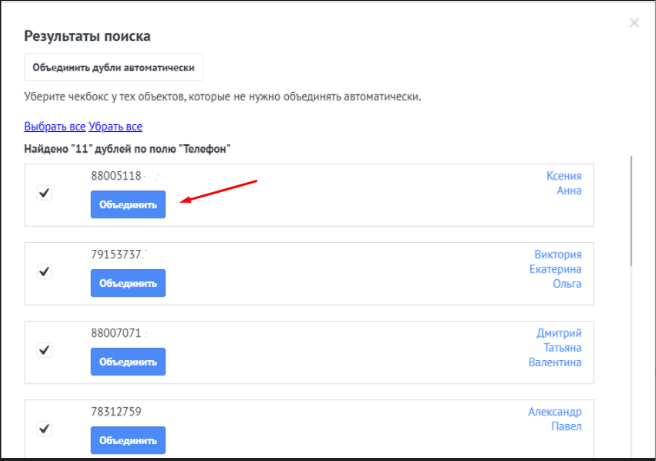Screen dimensions: 656x461
Task: Uncheck the checkbox for phone 88005118
Action: click(x=44, y=194)
